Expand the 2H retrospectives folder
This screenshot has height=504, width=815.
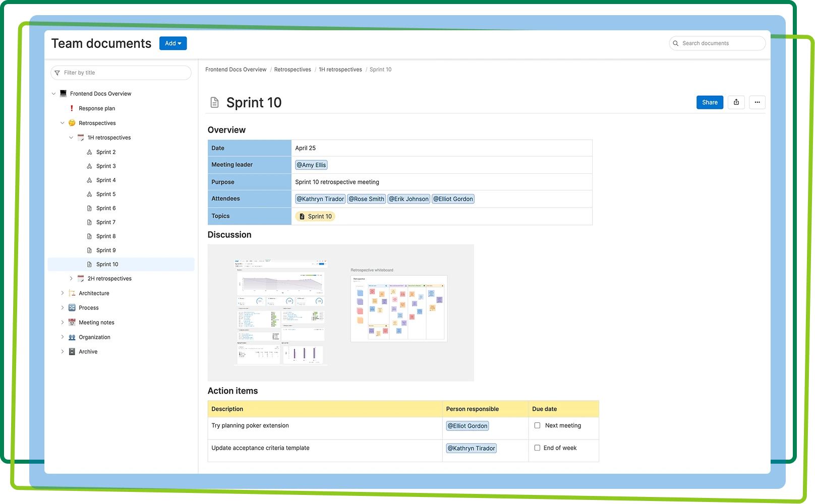tap(71, 278)
